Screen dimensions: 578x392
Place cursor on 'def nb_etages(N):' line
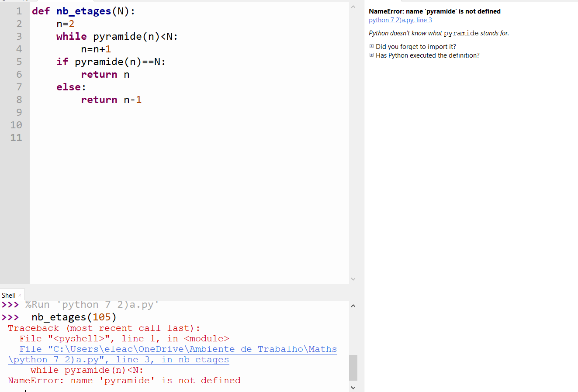[83, 11]
